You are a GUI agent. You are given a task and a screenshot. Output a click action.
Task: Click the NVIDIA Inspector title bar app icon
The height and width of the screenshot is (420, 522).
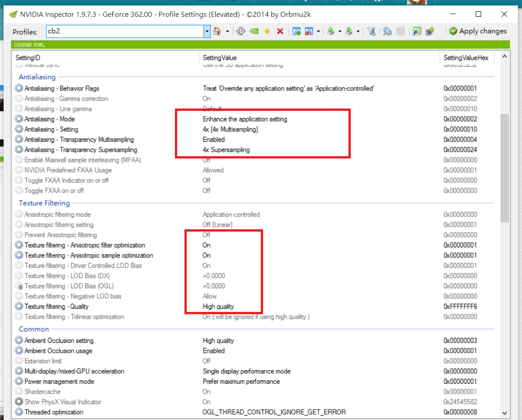(13, 15)
